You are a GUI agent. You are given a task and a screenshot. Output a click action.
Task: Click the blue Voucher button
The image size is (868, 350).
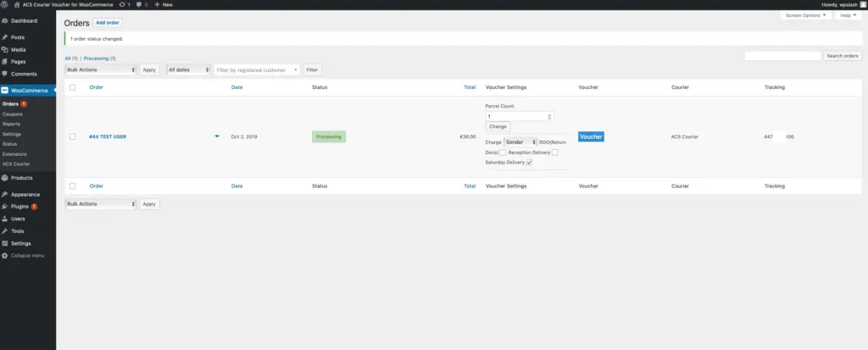click(591, 136)
